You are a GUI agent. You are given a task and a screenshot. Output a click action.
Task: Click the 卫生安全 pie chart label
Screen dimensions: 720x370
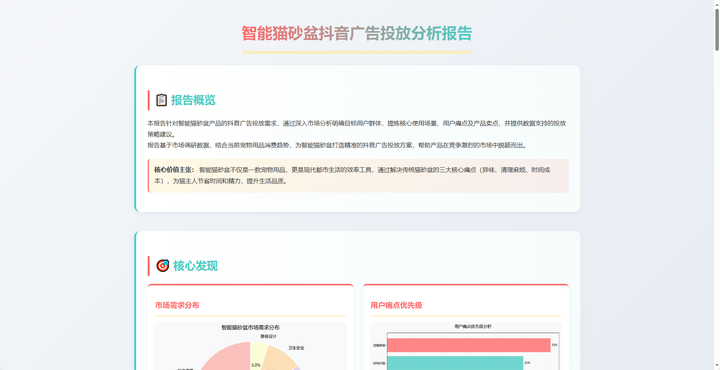click(x=296, y=348)
